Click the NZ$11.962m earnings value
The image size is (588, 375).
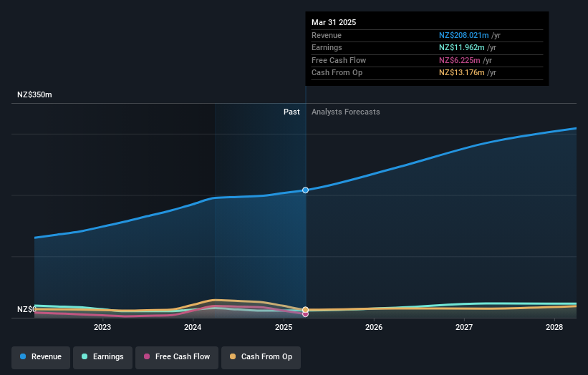(x=462, y=47)
